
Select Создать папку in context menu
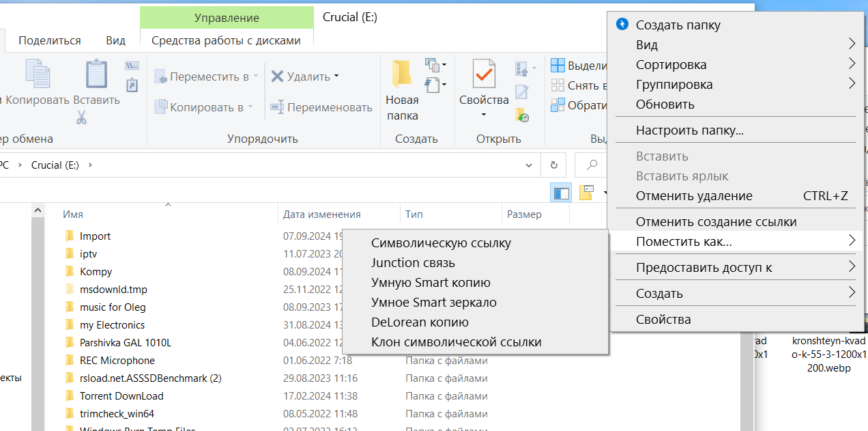coord(678,25)
